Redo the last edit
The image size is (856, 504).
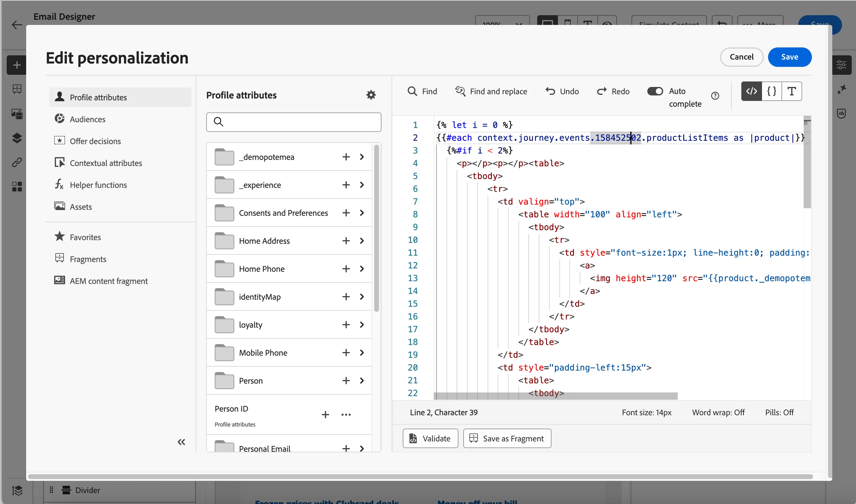click(613, 91)
